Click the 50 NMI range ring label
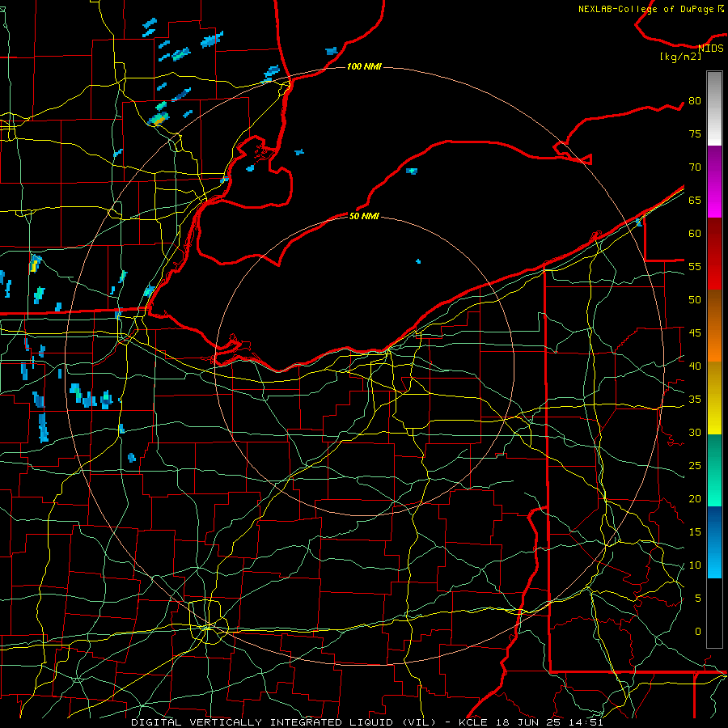The height and width of the screenshot is (728, 728). coord(364,216)
